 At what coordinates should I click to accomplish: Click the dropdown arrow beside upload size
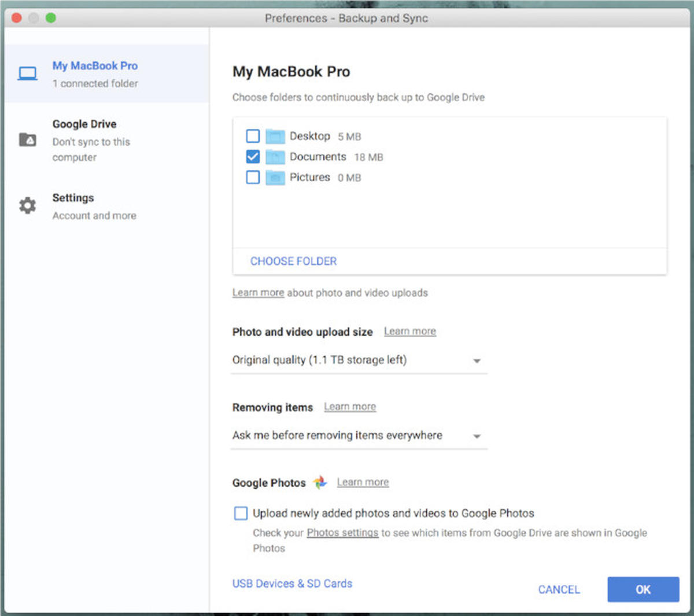click(x=477, y=360)
